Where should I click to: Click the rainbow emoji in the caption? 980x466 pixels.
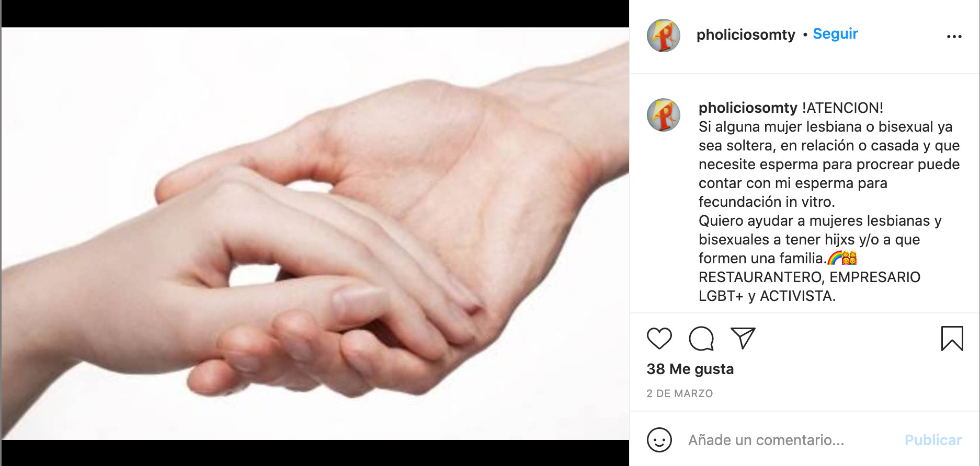tap(834, 258)
